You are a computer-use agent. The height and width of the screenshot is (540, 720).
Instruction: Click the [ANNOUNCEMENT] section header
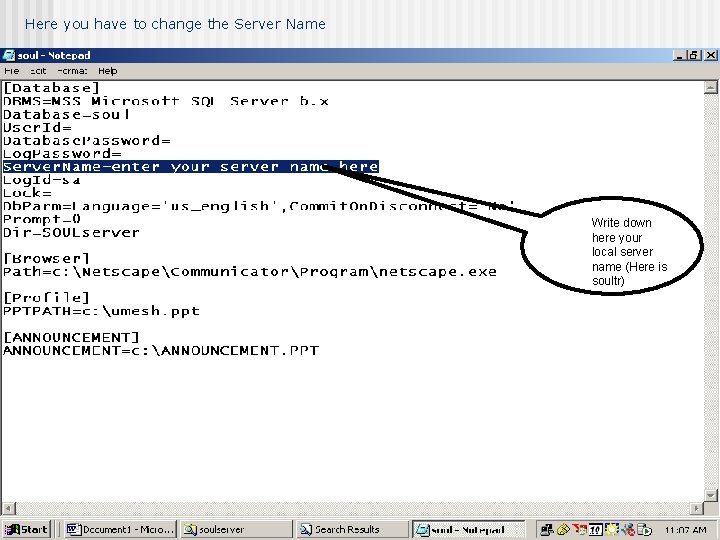[71, 338]
